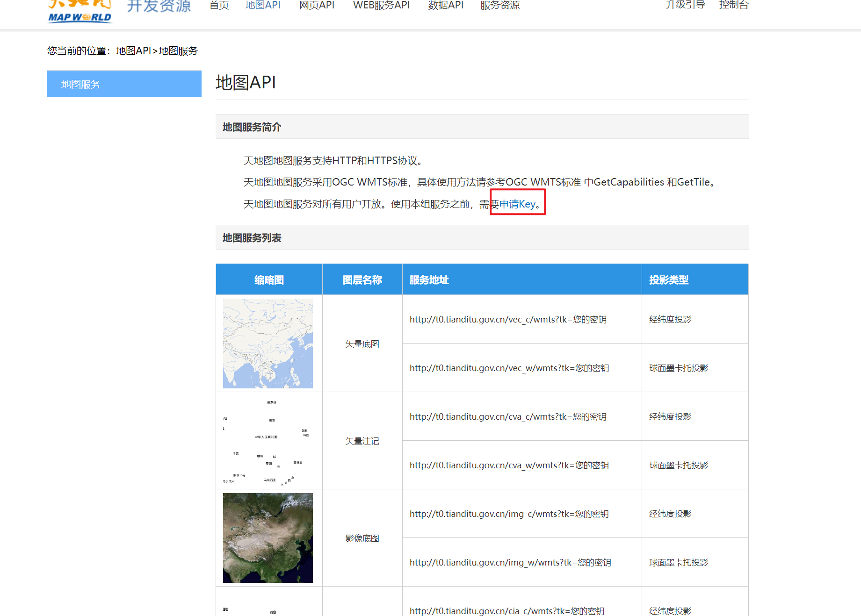Select the img_c wmts service URL
861x616 pixels.
(509, 514)
